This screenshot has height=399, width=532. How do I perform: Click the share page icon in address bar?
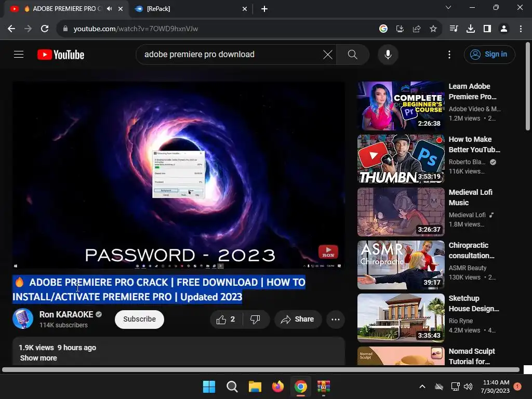point(417,29)
